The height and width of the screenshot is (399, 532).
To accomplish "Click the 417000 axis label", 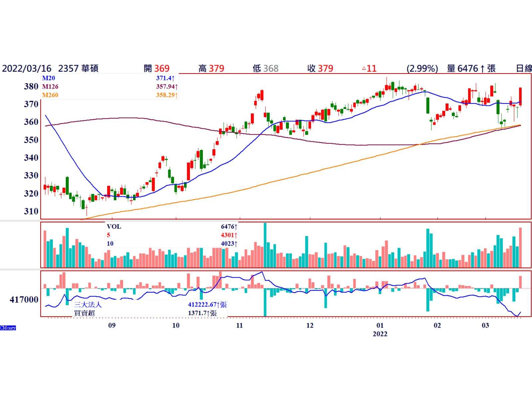I will pyautogui.click(x=24, y=300).
